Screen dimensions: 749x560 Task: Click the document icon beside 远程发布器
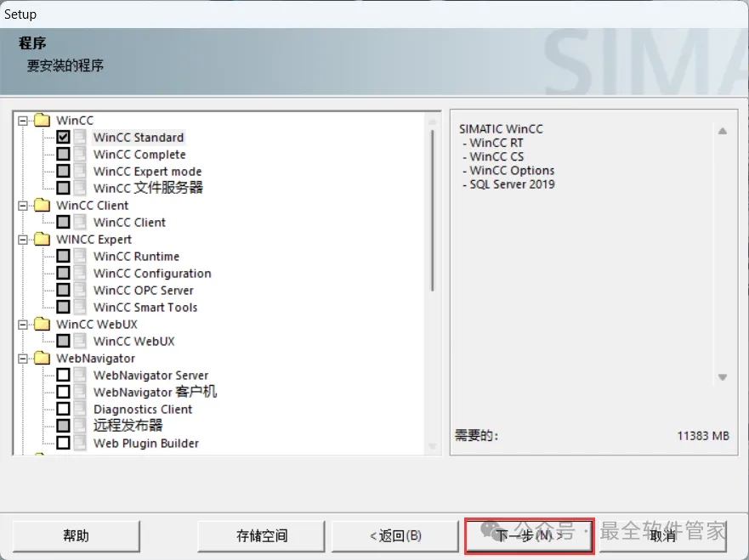[x=80, y=426]
